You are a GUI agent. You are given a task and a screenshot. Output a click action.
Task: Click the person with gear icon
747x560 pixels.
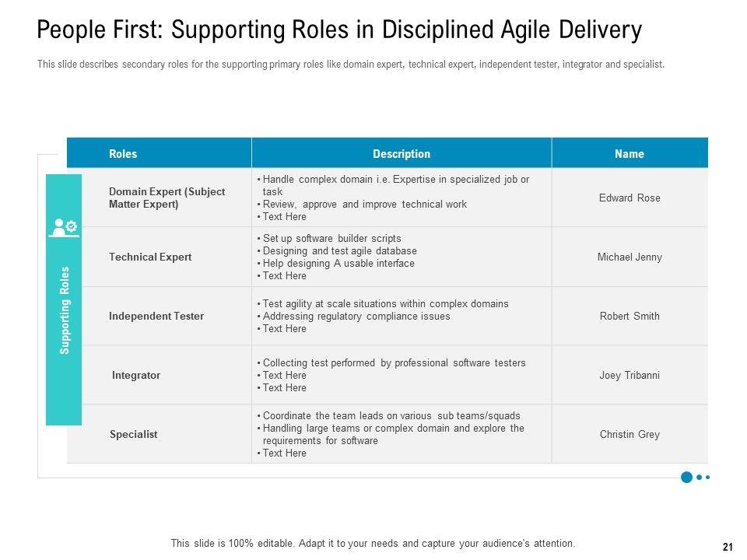pyautogui.click(x=63, y=227)
